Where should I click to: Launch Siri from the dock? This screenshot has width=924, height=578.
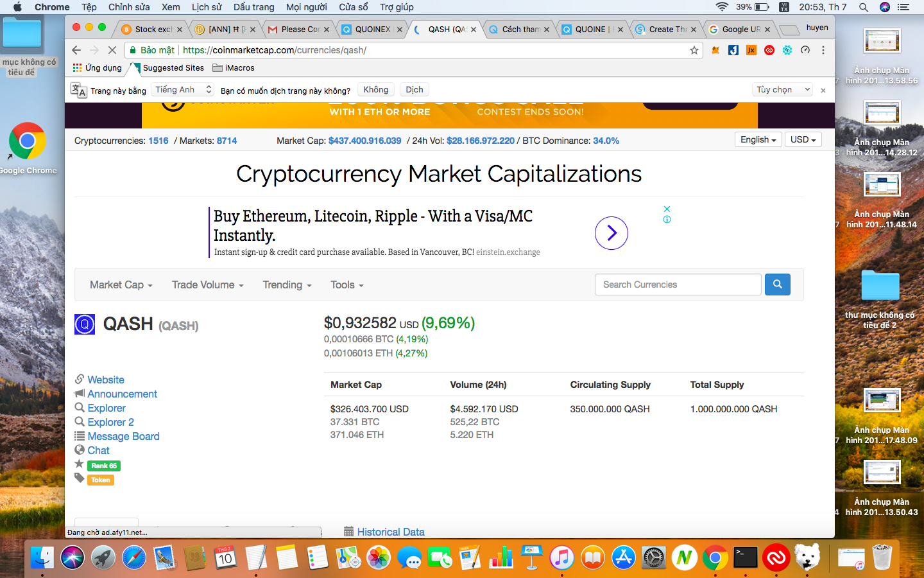(73, 557)
